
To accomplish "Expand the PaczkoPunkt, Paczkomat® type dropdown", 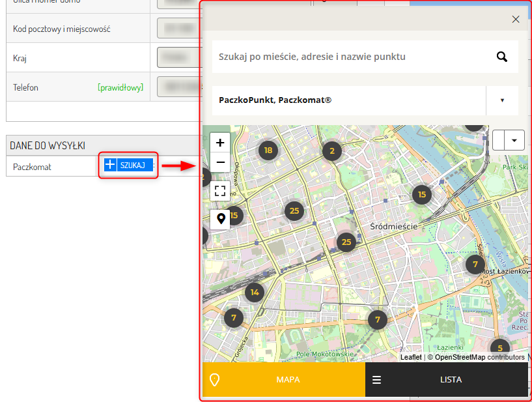I will click(x=502, y=100).
